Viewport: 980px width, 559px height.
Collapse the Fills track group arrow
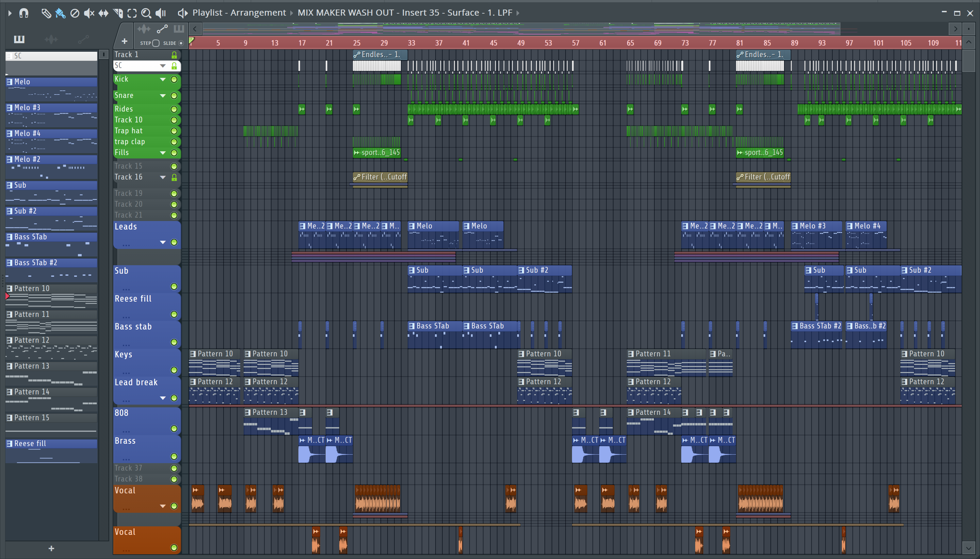pyautogui.click(x=163, y=153)
